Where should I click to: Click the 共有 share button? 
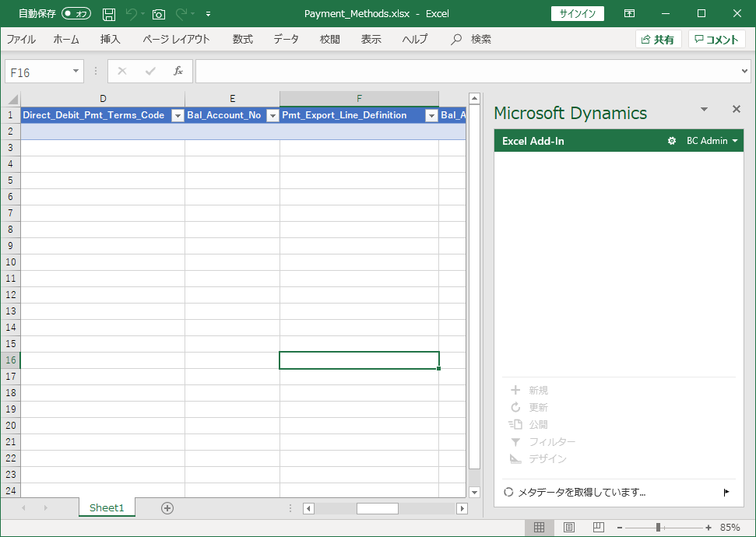click(658, 40)
